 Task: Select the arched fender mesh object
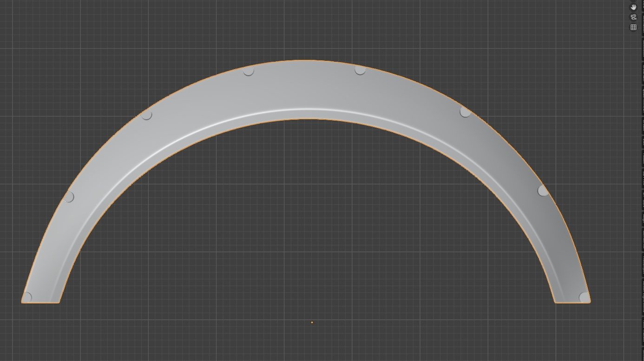pos(307,90)
